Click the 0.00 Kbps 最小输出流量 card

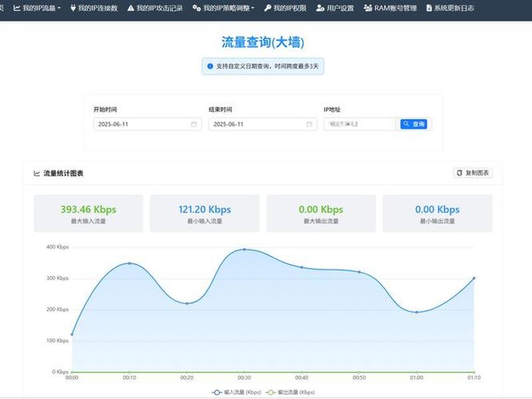pyautogui.click(x=438, y=213)
